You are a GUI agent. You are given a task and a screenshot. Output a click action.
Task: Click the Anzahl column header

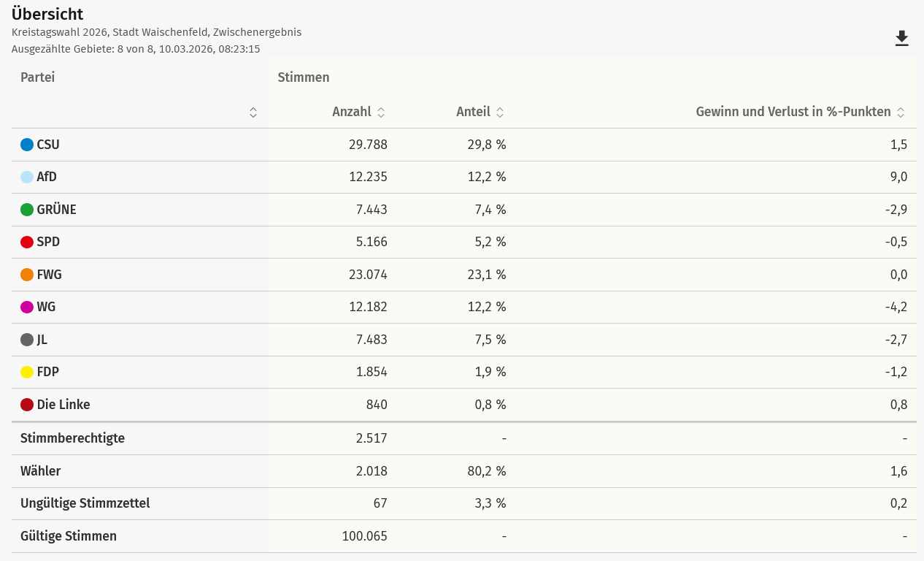point(351,112)
